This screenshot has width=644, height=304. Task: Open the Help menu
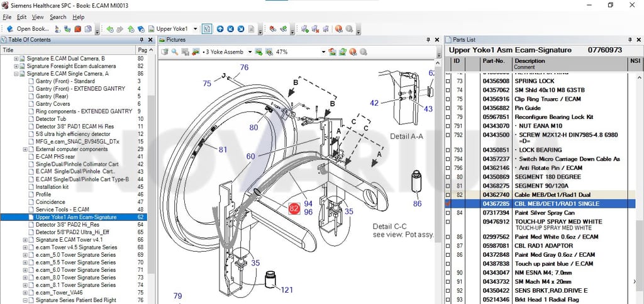[x=79, y=17]
